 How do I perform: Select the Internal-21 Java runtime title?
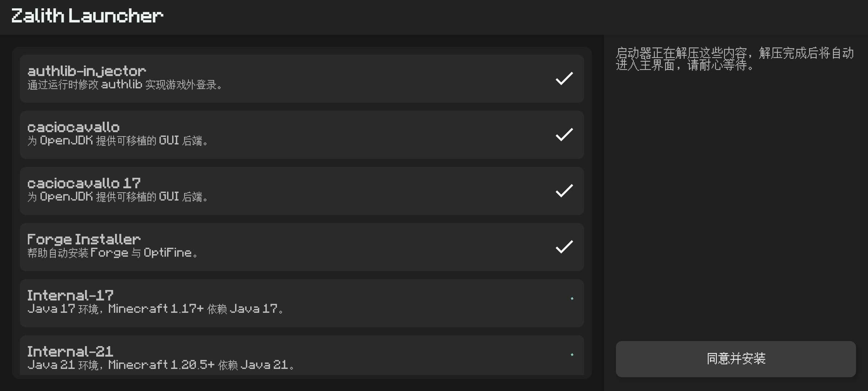[71, 352]
